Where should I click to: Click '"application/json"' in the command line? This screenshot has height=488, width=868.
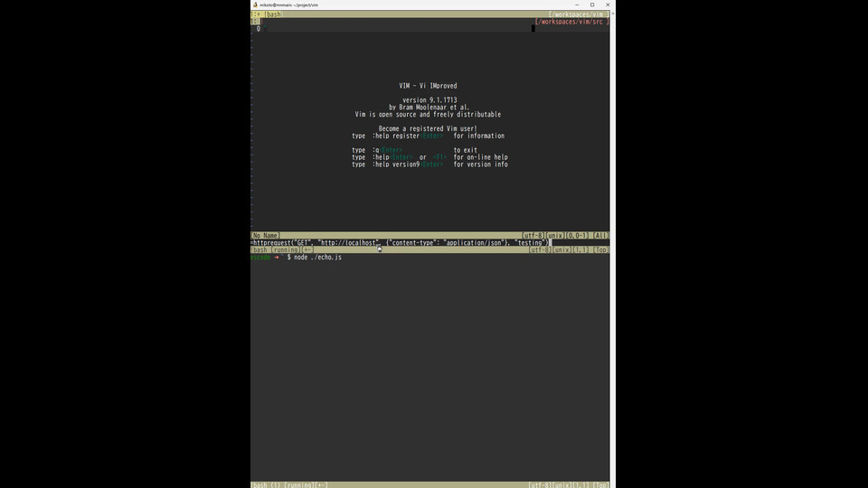coord(473,243)
